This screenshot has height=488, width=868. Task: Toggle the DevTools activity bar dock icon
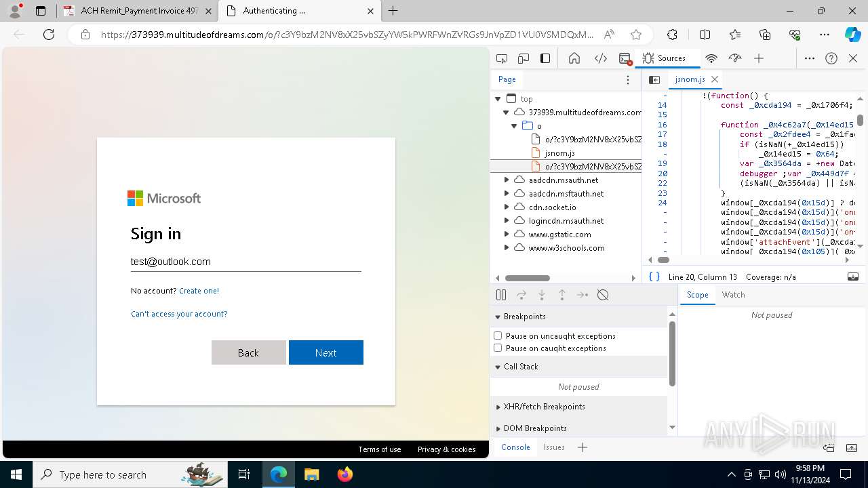(x=545, y=58)
